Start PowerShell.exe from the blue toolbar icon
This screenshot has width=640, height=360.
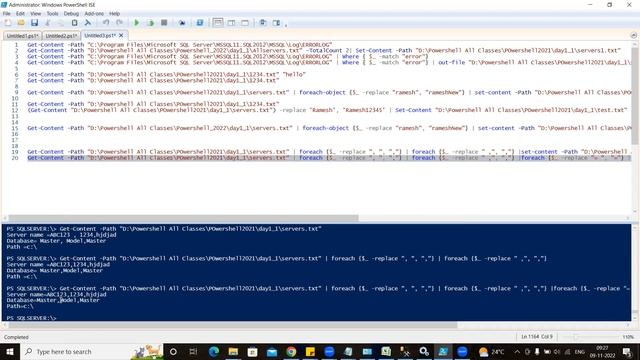200,23
